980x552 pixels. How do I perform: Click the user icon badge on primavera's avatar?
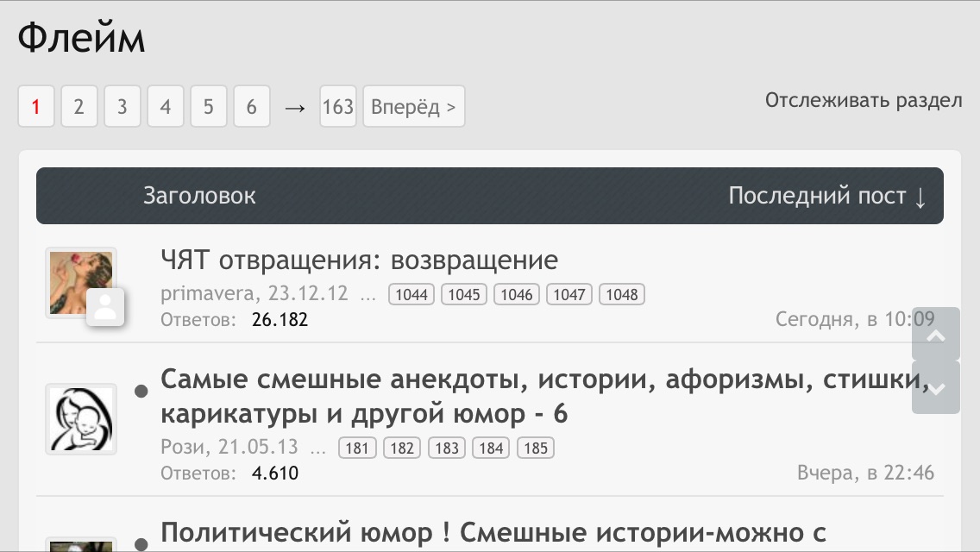point(105,307)
